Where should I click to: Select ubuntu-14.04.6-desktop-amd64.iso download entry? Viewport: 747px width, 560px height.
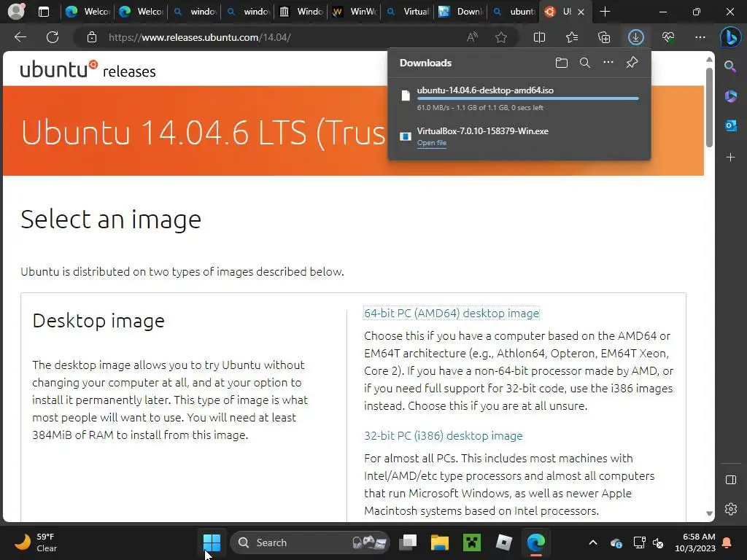coord(519,98)
